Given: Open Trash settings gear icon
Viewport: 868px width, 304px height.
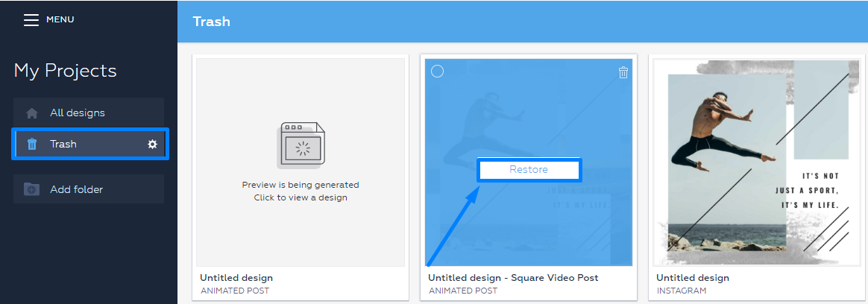Looking at the screenshot, I should [x=152, y=145].
